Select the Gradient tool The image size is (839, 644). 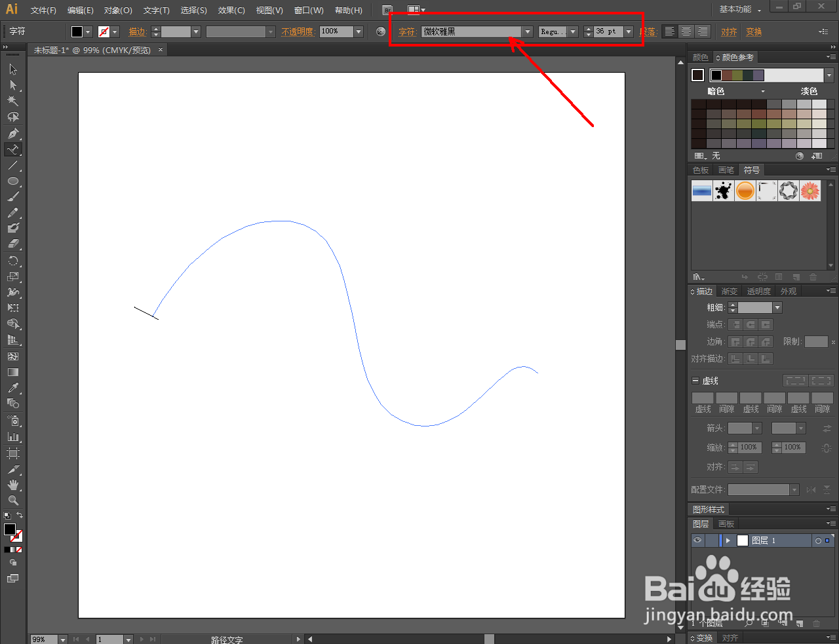coord(13,372)
